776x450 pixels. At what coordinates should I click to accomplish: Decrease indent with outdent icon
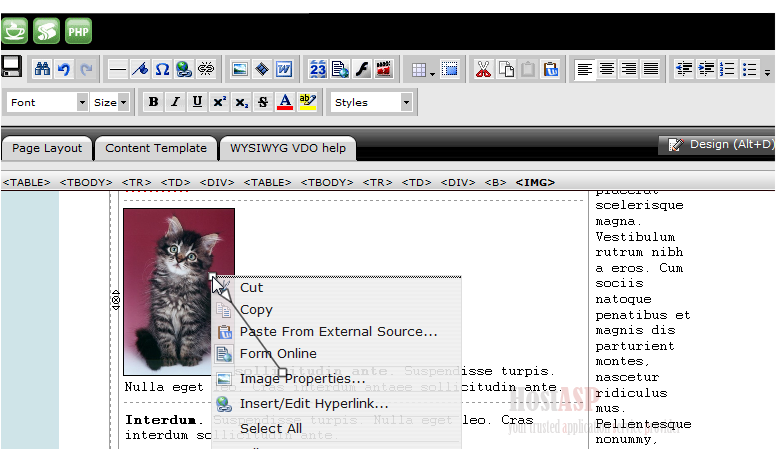tap(684, 69)
